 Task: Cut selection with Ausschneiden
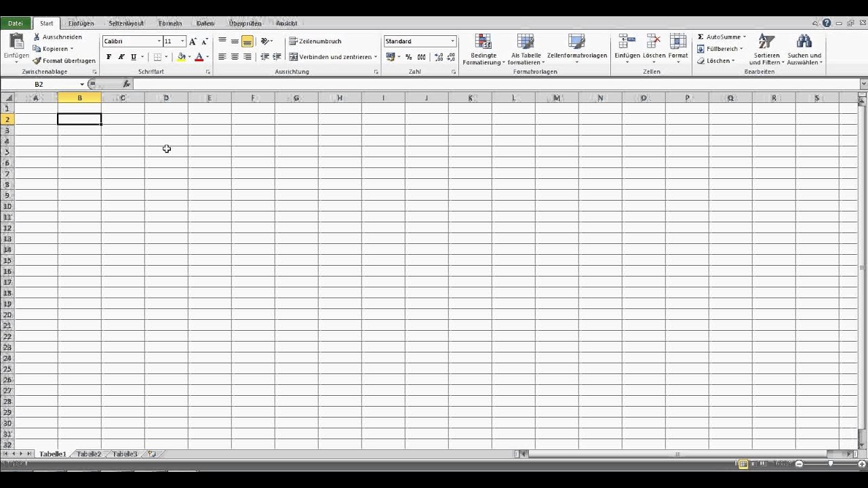[58, 37]
